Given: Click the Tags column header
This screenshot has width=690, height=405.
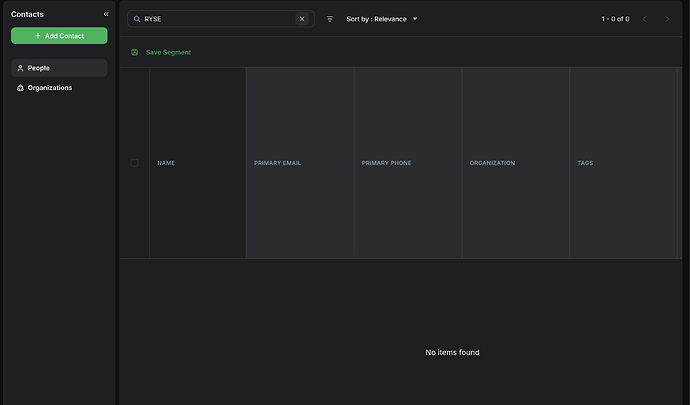Looking at the screenshot, I should 585,163.
